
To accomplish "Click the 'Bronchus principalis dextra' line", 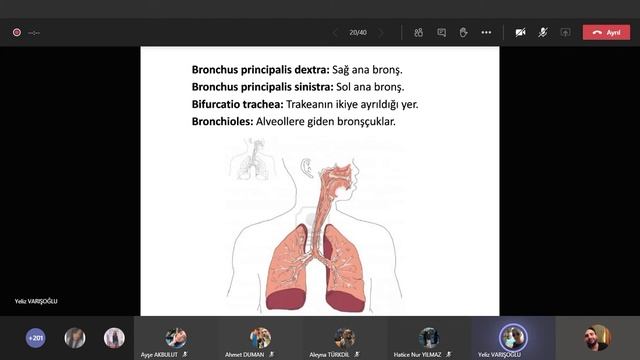I will 297,70.
